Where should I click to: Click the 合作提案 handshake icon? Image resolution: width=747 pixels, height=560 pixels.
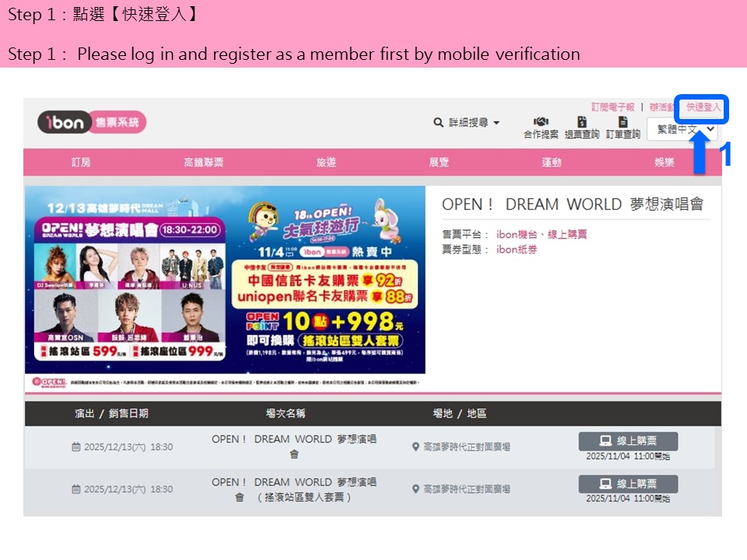coord(541,122)
